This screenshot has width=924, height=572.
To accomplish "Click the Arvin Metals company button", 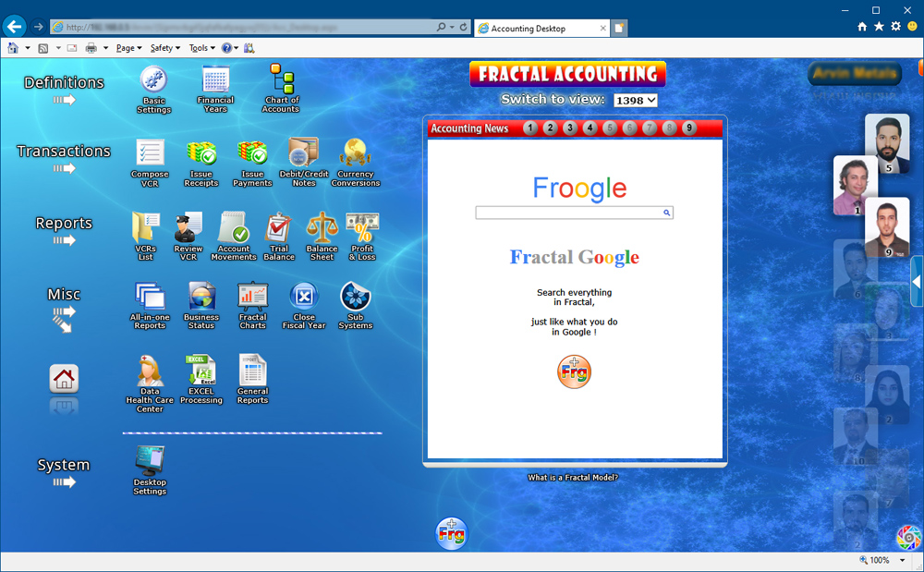I will [x=855, y=74].
